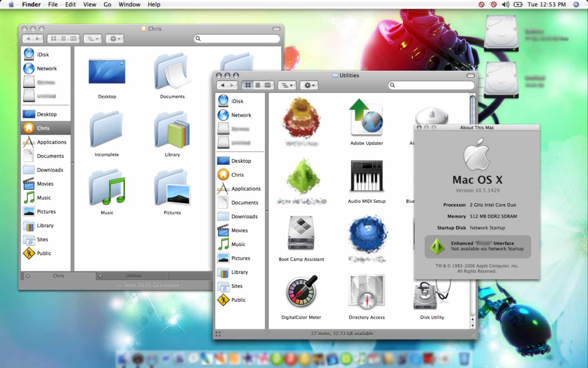Open the Edit menu
The width and height of the screenshot is (588, 368).
(x=71, y=4)
